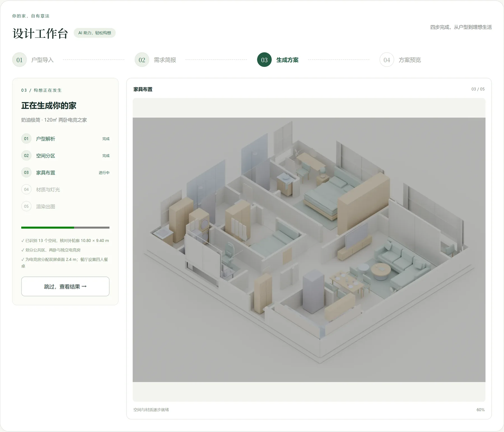This screenshot has height=432, width=504.
Task: Click the 划分公共区、两卧与独立电竞房 log line
Action: pos(51,250)
